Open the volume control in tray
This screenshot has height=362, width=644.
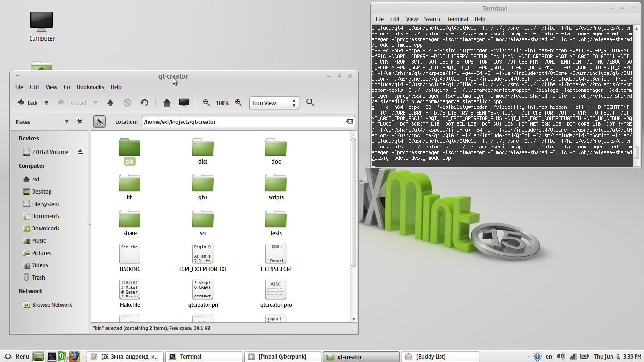click(561, 356)
